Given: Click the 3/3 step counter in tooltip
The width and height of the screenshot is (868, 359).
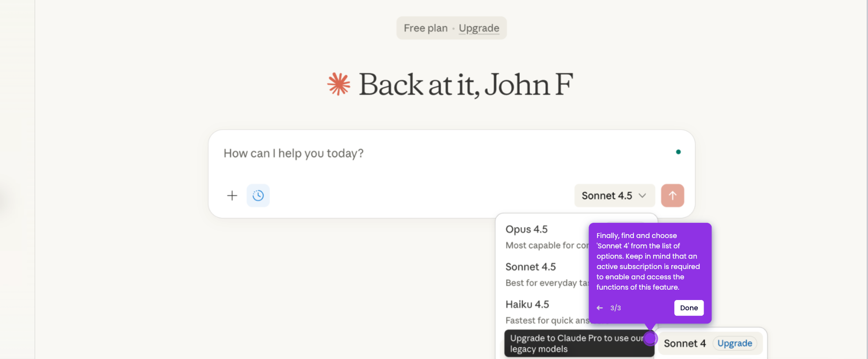Looking at the screenshot, I should pos(616,308).
